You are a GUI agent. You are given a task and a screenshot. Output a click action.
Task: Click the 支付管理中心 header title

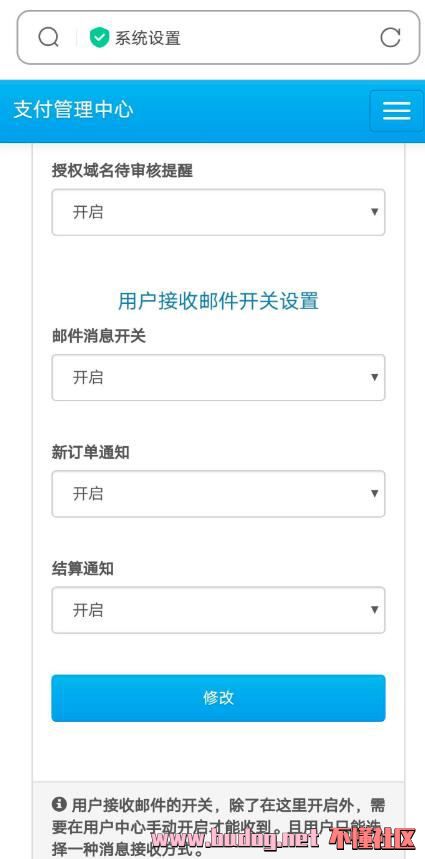click(x=73, y=110)
